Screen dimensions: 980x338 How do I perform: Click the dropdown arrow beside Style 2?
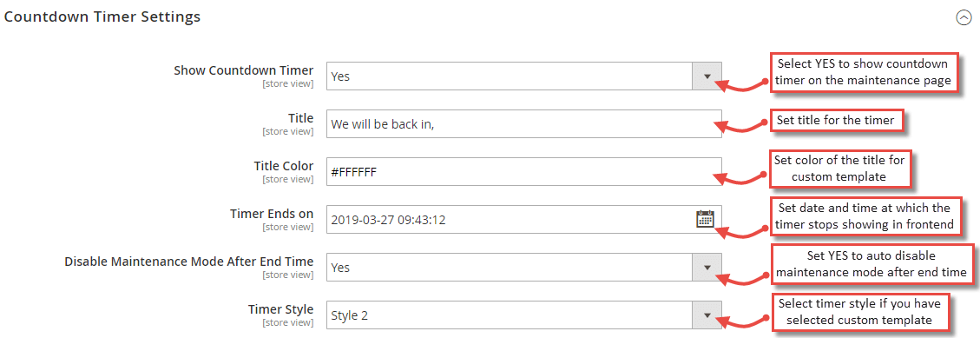coord(707,315)
